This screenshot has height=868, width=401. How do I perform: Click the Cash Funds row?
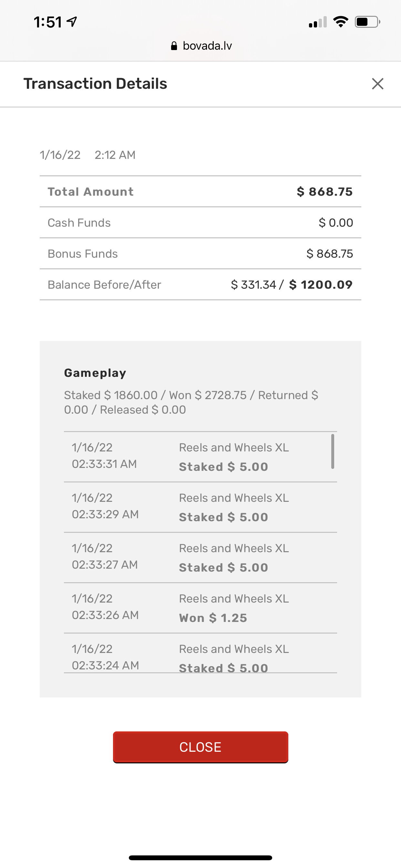200,222
